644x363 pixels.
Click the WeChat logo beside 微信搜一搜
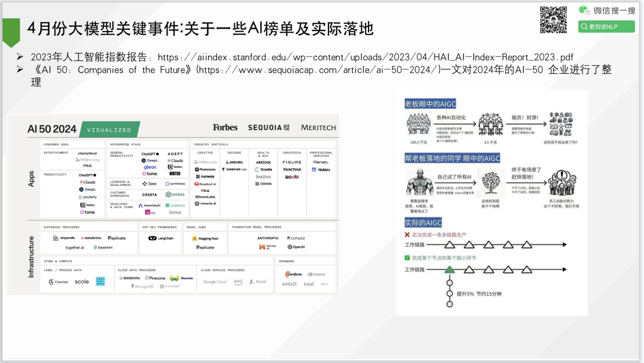tap(584, 10)
